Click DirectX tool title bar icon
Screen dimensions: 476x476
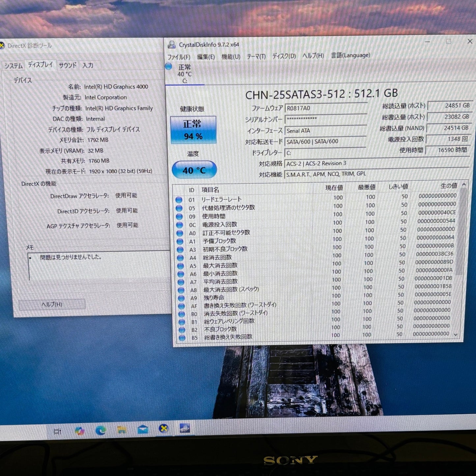point(2,45)
